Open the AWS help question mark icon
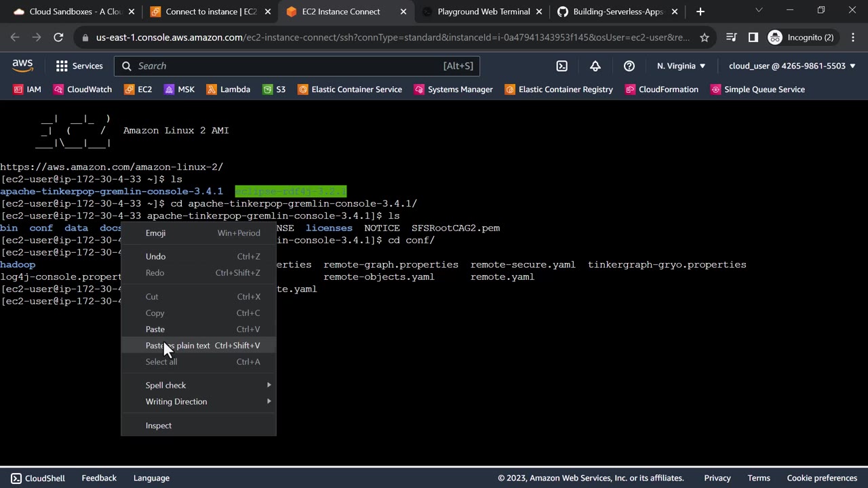Viewport: 868px width, 488px height. pos(629,66)
